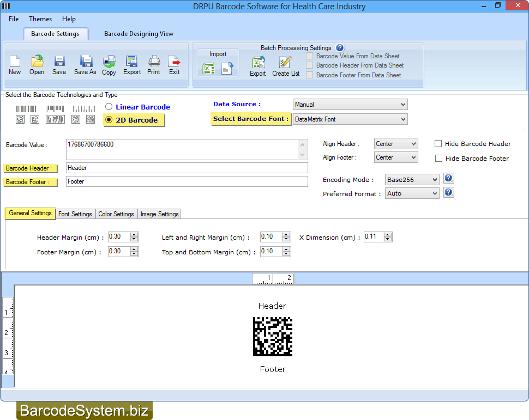Click the Save disk icon
The width and height of the screenshot is (529, 420).
coord(59,62)
